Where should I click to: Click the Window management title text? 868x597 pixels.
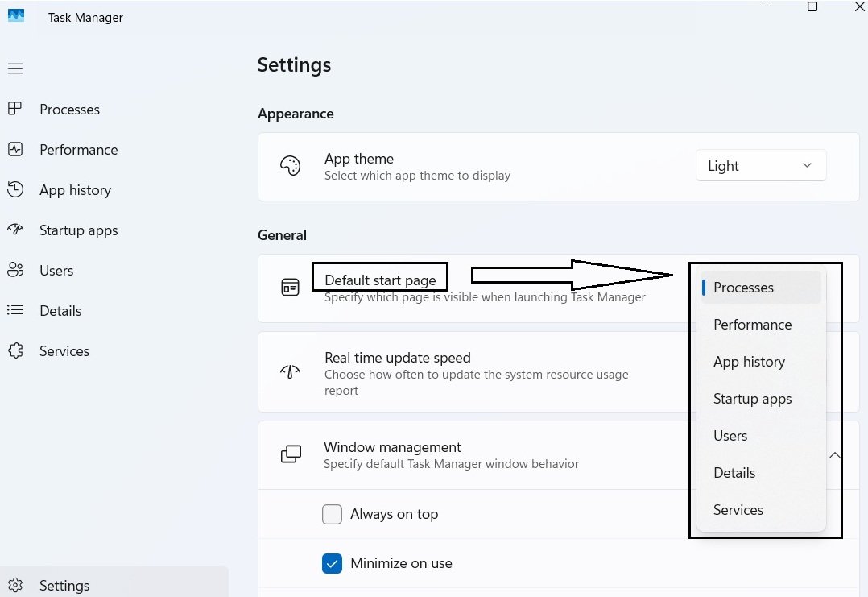tap(392, 447)
